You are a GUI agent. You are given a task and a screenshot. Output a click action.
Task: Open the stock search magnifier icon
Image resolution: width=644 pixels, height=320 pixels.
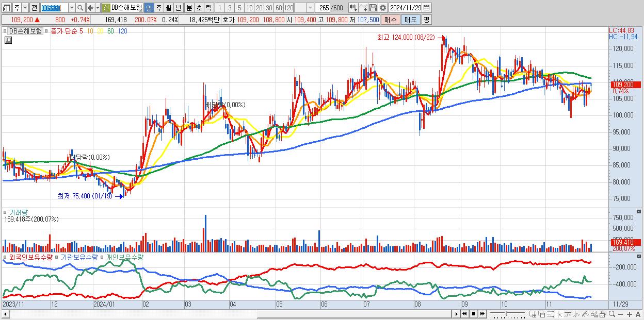click(x=80, y=8)
